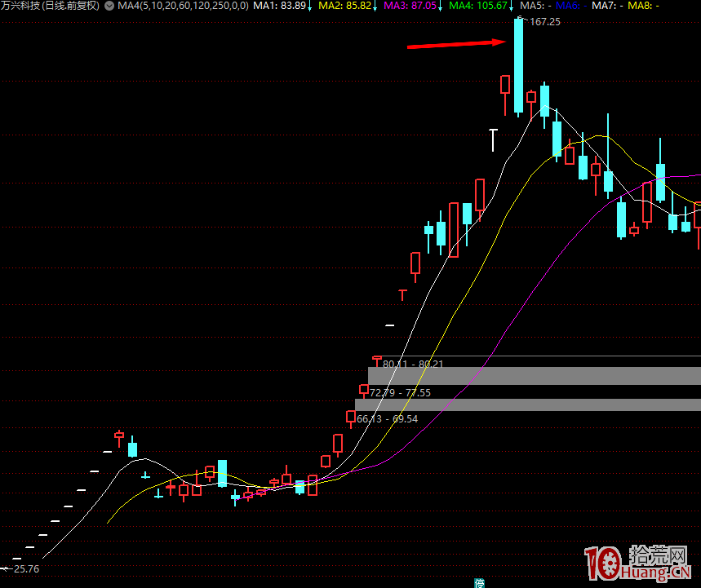Viewport: 701px width, 588px height.
Task: Click the MA5 label in header
Action: (x=535, y=6)
